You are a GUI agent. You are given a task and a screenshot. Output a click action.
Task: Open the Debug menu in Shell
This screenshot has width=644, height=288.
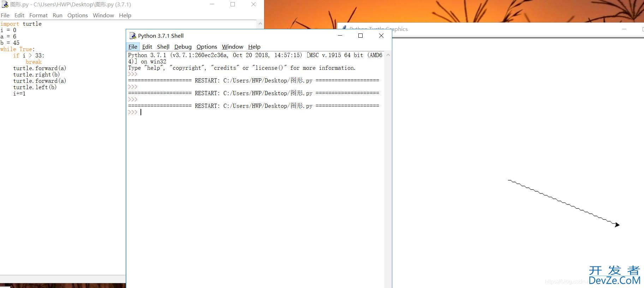pyautogui.click(x=183, y=47)
